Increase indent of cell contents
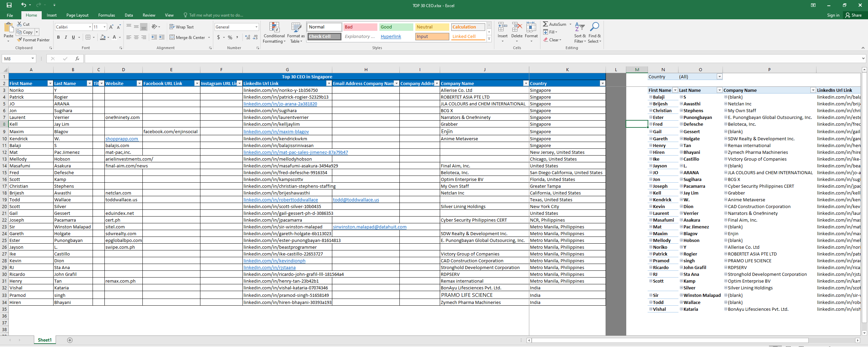 (162, 37)
